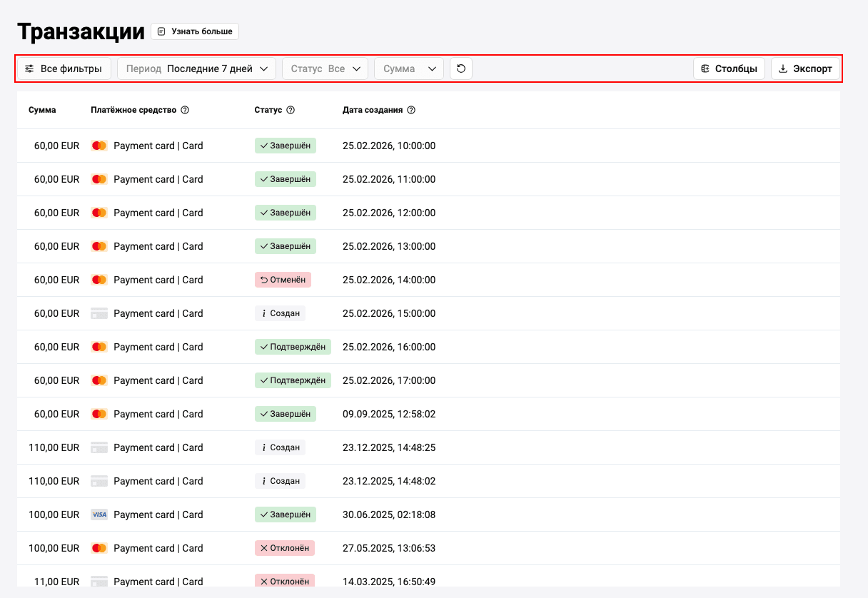Select the 110,00 EUR transaction at 14:48:25

pos(428,447)
